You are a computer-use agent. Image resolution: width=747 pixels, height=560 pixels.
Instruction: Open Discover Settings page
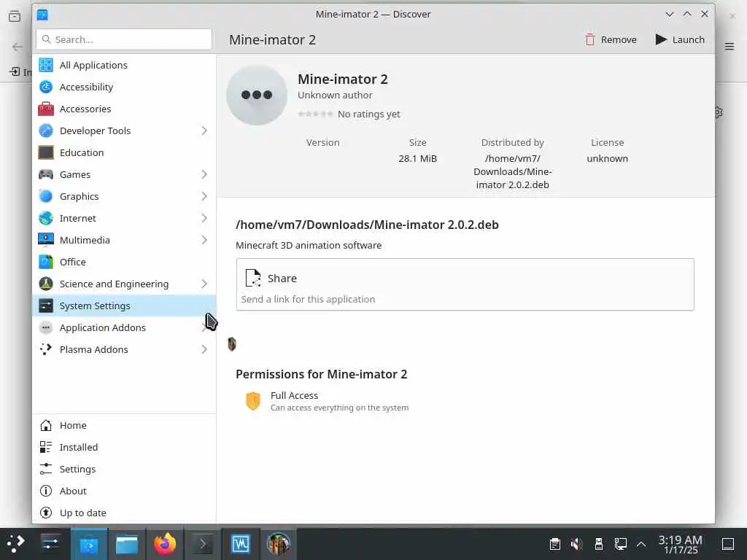pyautogui.click(x=124, y=470)
